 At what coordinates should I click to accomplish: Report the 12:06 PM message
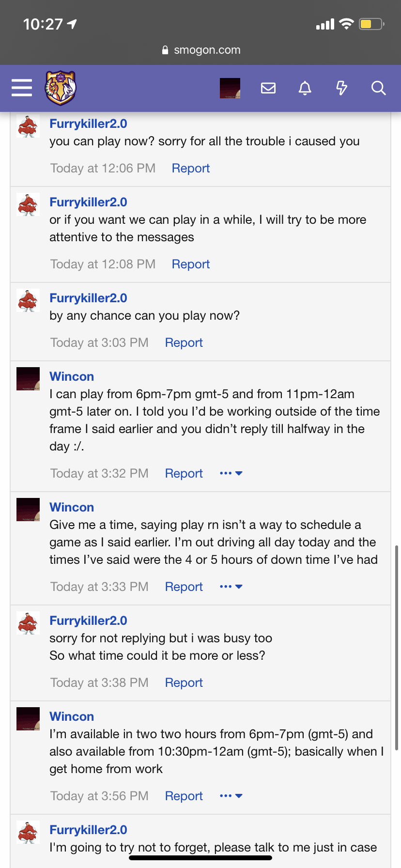[191, 168]
